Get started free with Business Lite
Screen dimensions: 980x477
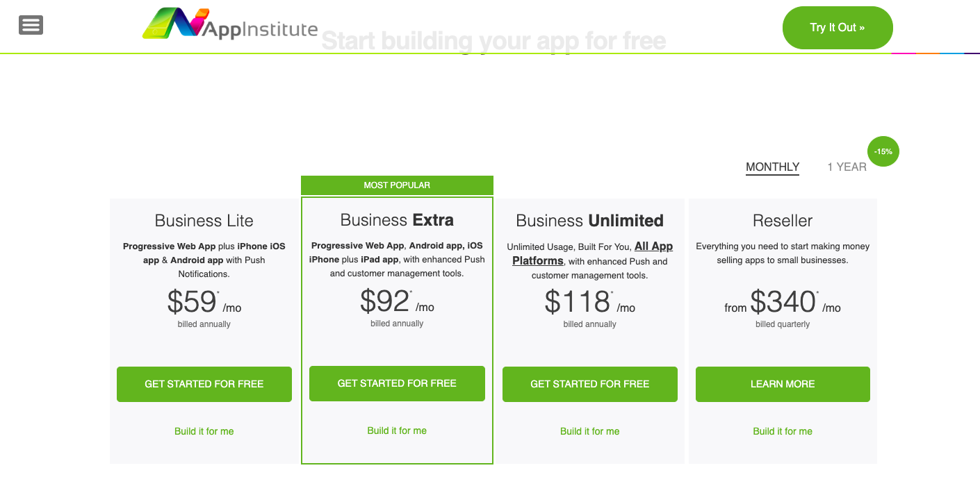coord(204,384)
